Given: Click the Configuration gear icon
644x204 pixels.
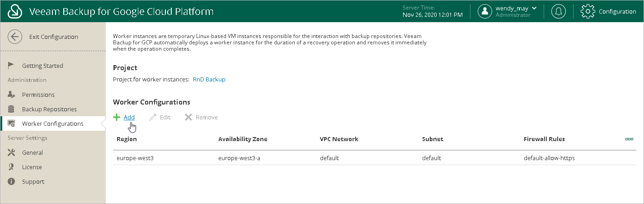Looking at the screenshot, I should tap(588, 11).
